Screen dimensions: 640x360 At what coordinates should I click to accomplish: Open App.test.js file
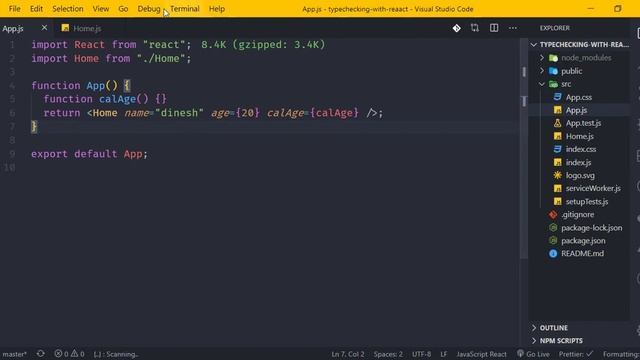point(583,123)
